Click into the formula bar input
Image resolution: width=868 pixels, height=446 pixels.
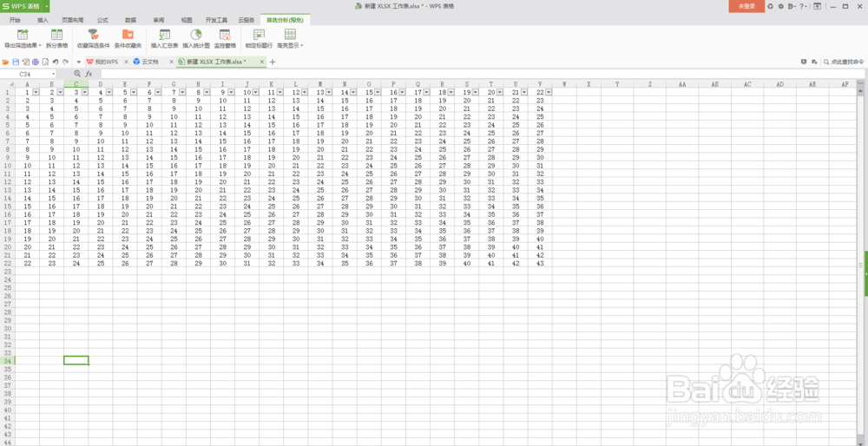coord(482,74)
